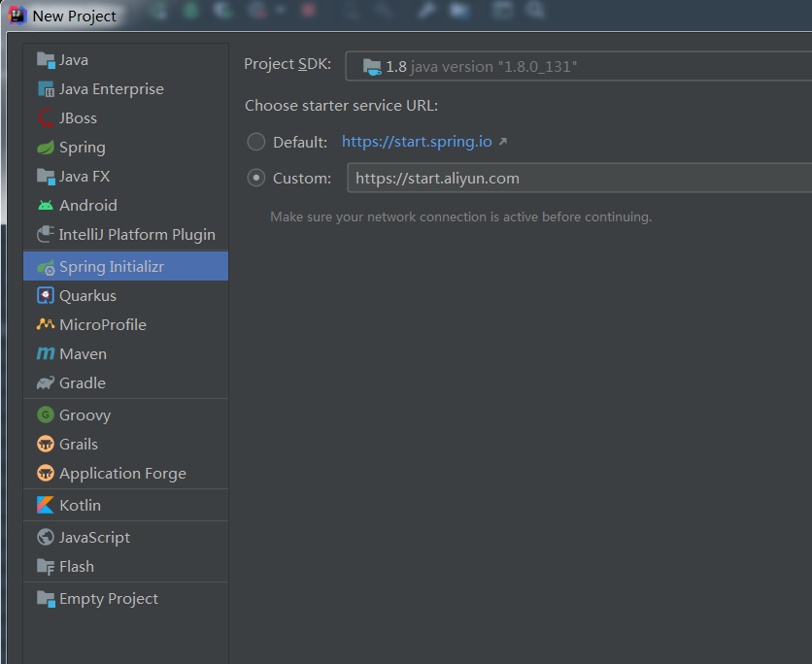
Task: Click the IntelliJ IDEA logo in title bar
Action: 17,16
